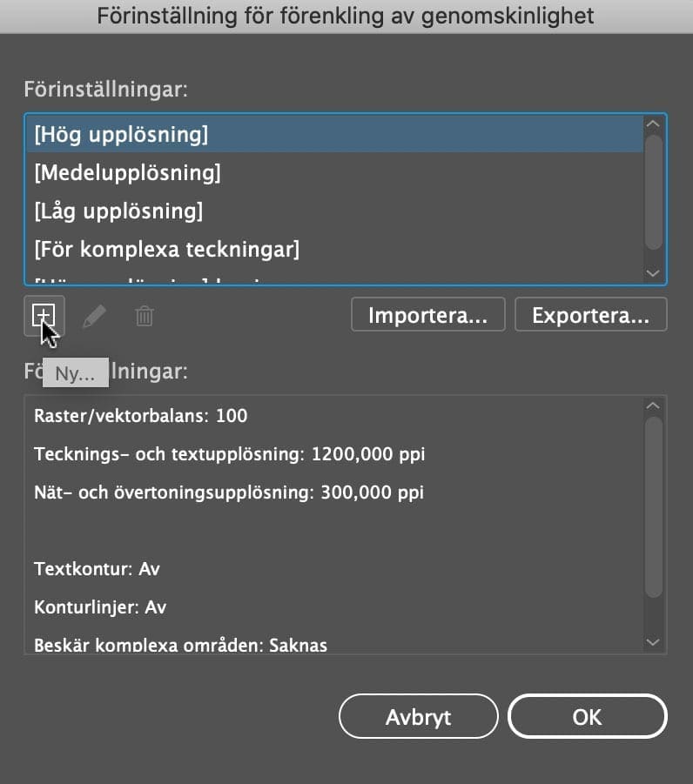The width and height of the screenshot is (693, 784).
Task: Select the [Medelupplösning] preset
Action: 333,172
